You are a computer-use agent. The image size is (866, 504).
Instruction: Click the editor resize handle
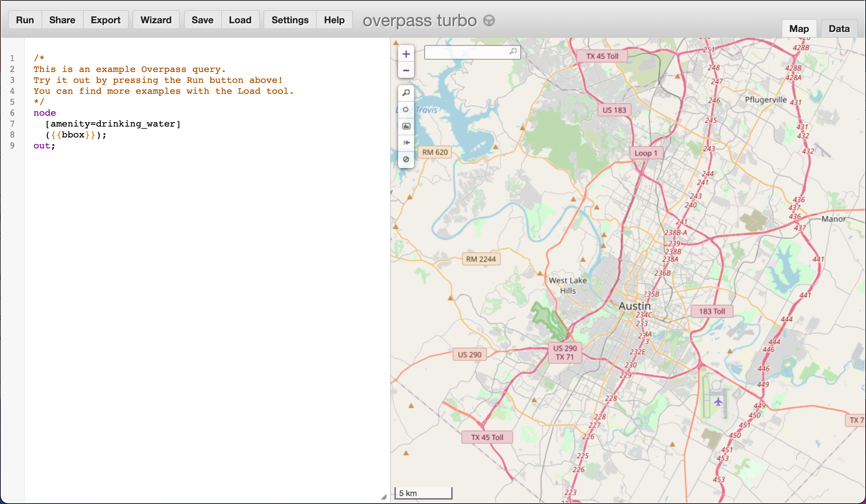[x=384, y=497]
